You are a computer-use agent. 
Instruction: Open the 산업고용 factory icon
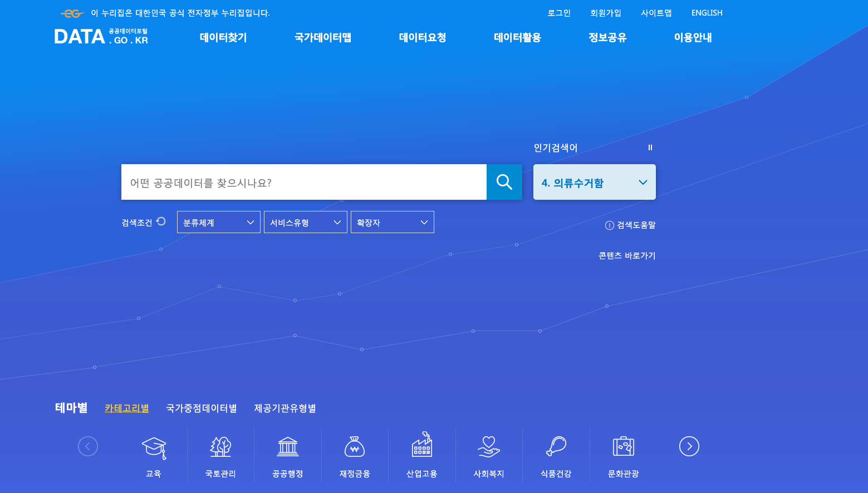pyautogui.click(x=422, y=445)
